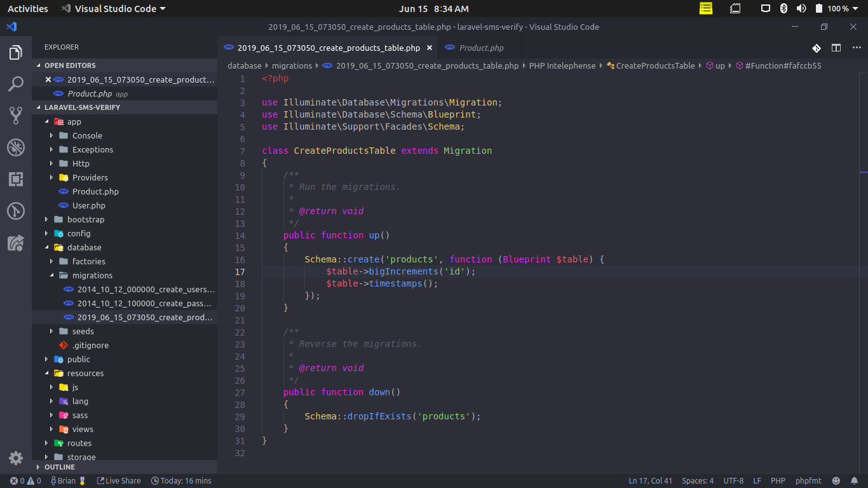Open Product.php under app in file tree
The width and height of the screenshot is (868, 488).
(x=125, y=191)
